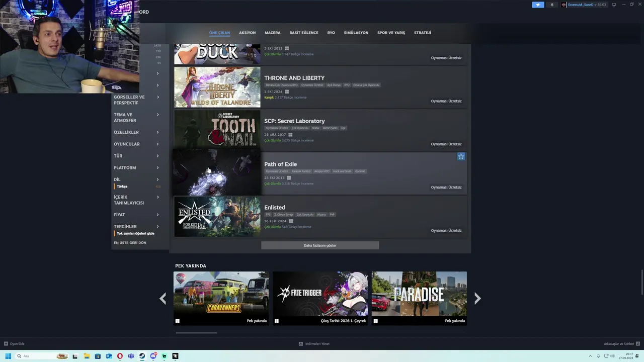644x362 pixels.
Task: Click Windows icon on Paradise card
Action: (x=375, y=321)
